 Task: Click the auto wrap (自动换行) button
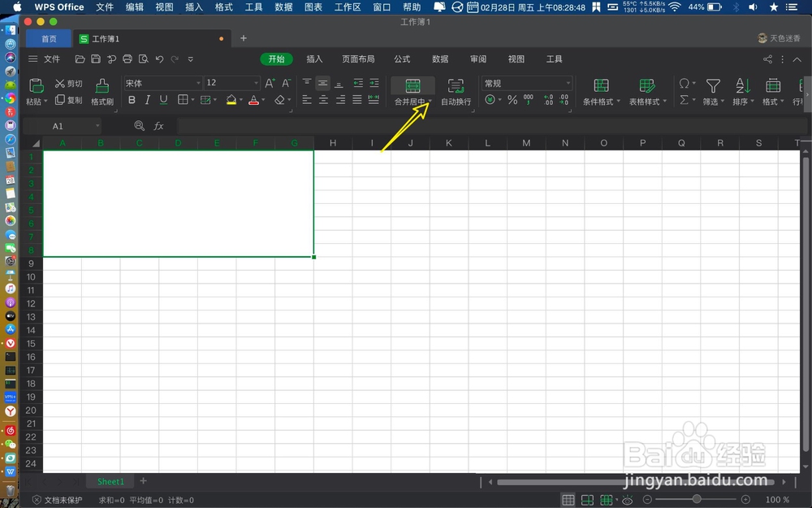pos(456,92)
